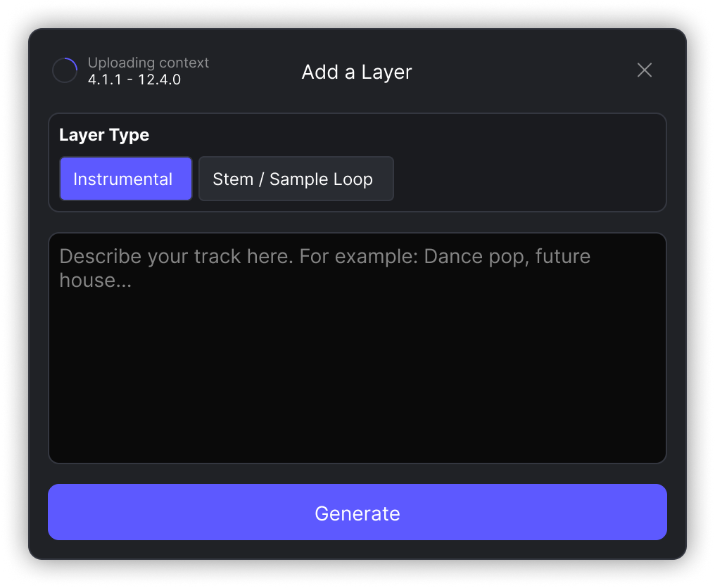The height and width of the screenshot is (588, 715).
Task: Click the word "Instrumental" on the purple button
Action: coord(122,179)
